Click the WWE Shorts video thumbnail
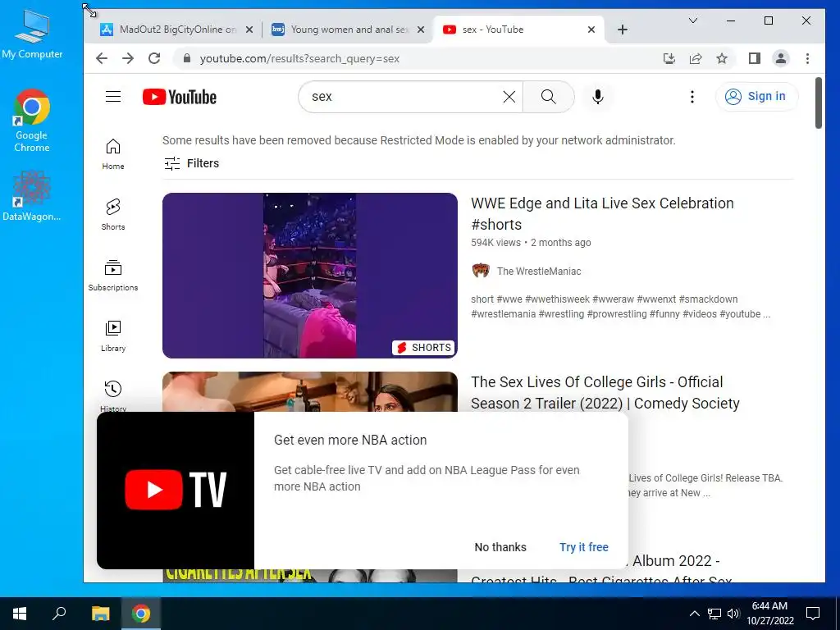 [x=309, y=276]
